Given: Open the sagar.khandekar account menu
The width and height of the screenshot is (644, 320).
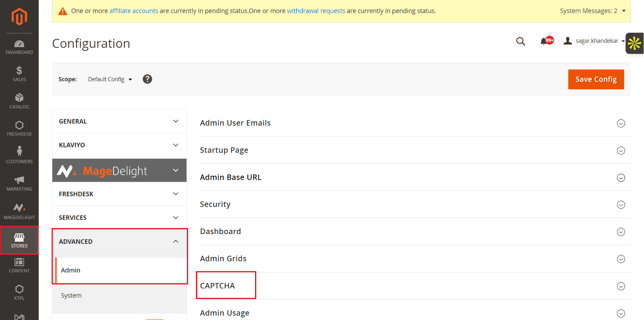Looking at the screenshot, I should [594, 41].
